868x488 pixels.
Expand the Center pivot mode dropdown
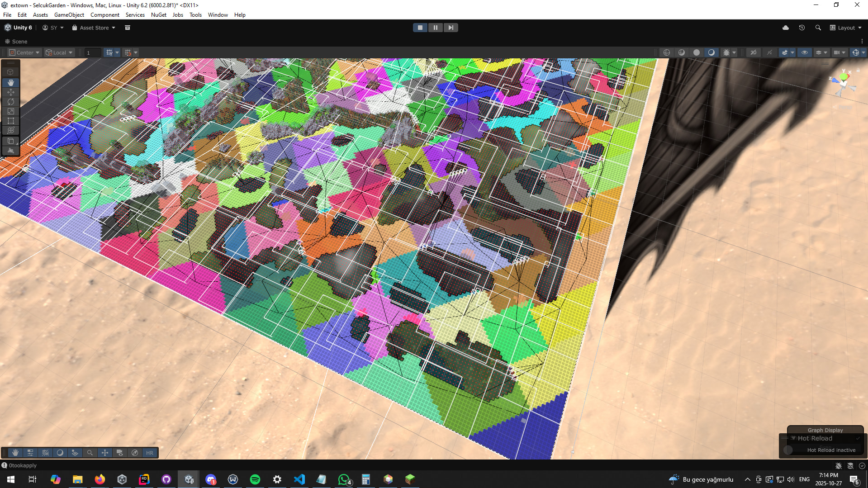[25, 52]
